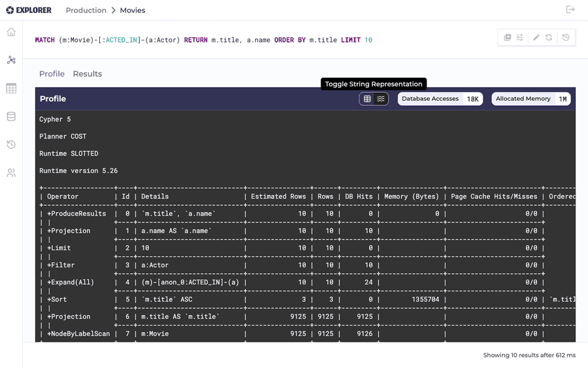The image size is (588, 368).
Task: Click the 'Memory (Bytes)' column header
Action: click(x=412, y=196)
